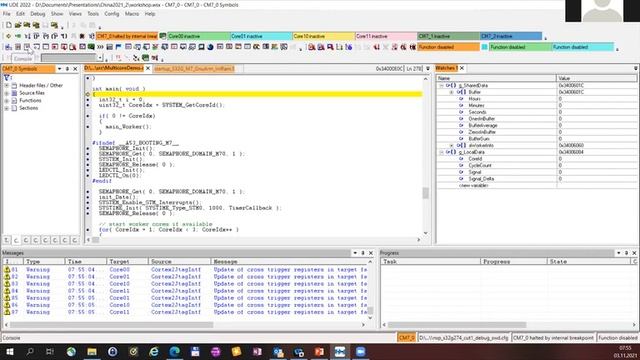Viewport: 640px width, 360px height.
Task: Open File Explorer from the taskbar
Action: [92, 351]
